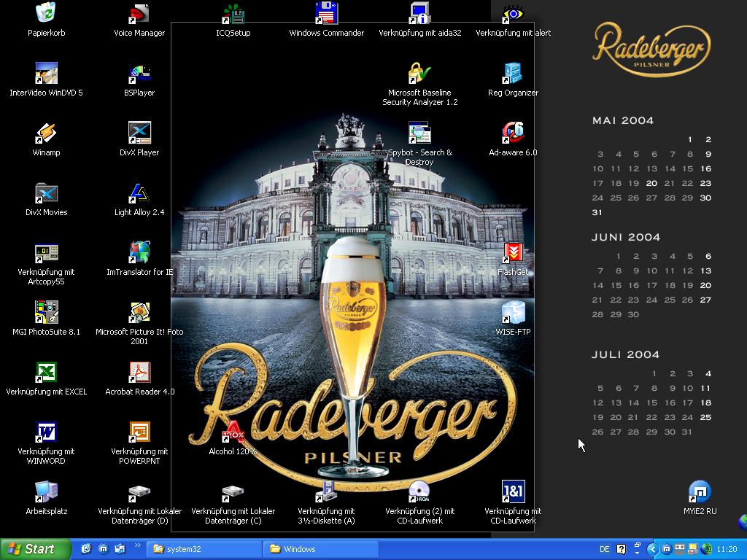Open the Start menu
747x560 pixels.
point(35,549)
